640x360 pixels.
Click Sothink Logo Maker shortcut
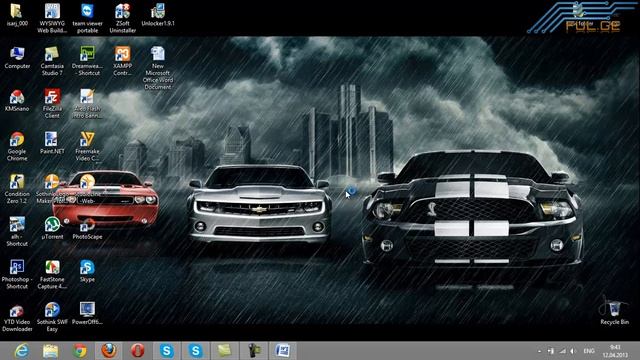coord(52,189)
